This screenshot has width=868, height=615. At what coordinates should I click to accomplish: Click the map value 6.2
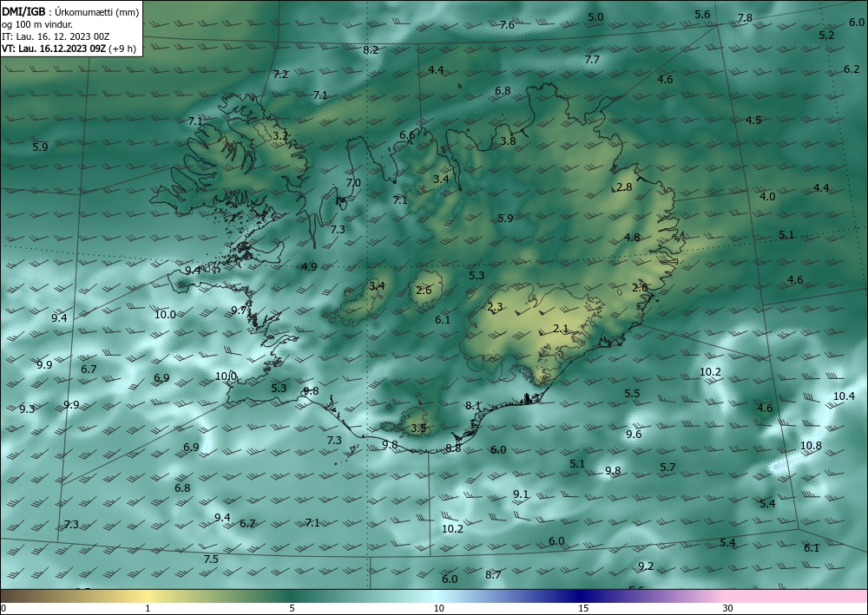coord(852,69)
